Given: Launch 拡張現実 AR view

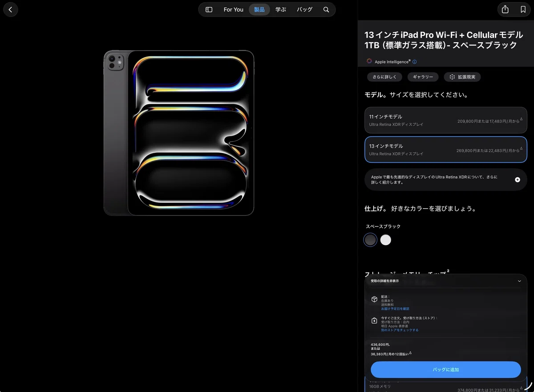Looking at the screenshot, I should (462, 77).
